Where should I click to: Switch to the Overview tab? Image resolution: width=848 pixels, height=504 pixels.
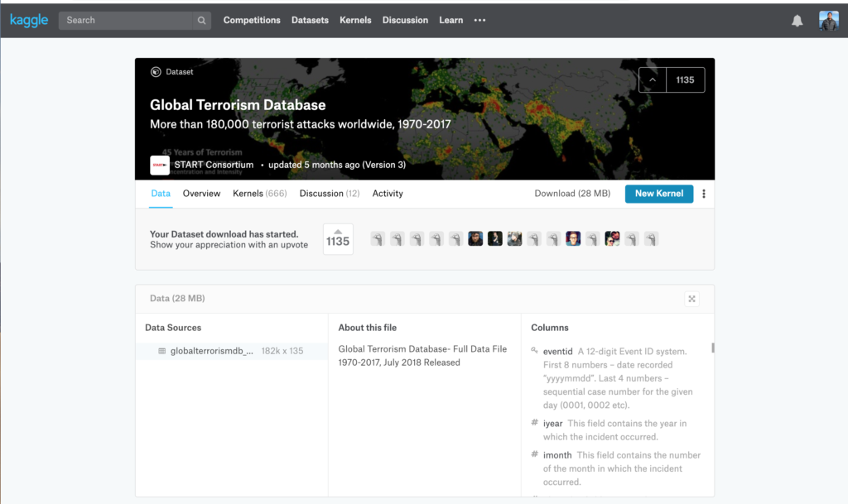[x=202, y=194]
